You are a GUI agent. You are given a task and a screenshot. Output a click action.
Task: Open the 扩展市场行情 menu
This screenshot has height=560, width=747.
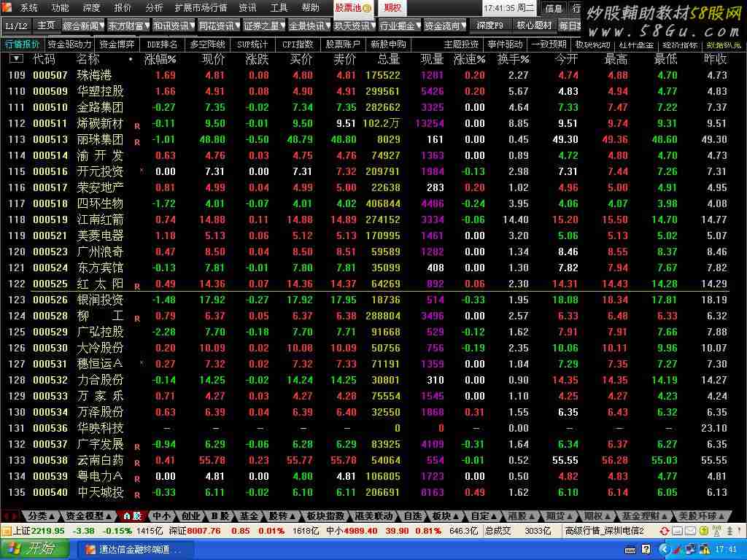click(201, 7)
